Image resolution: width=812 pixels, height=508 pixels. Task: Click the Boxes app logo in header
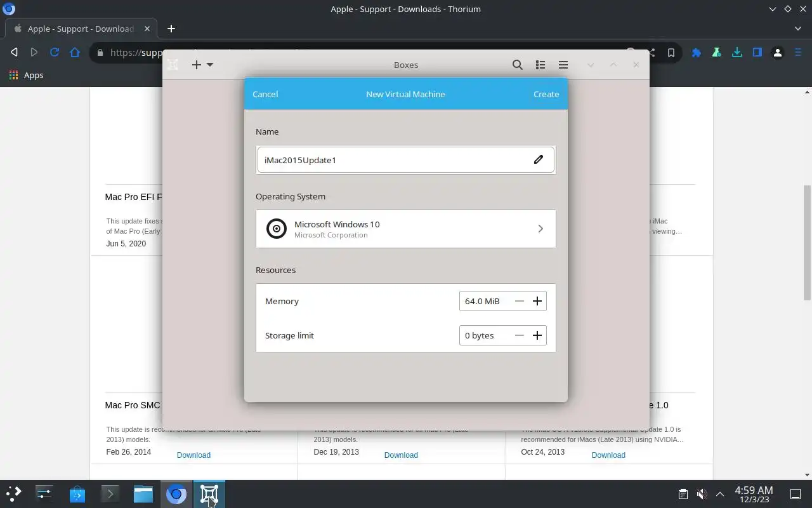point(173,65)
